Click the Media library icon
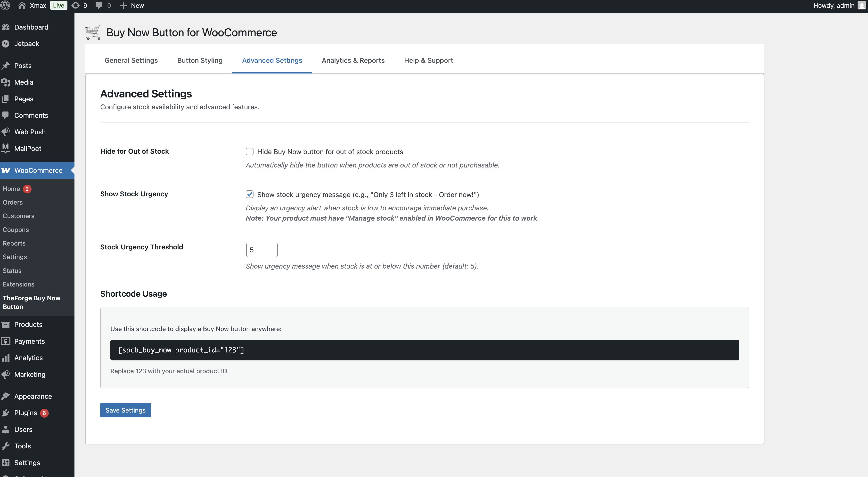Image resolution: width=868 pixels, height=477 pixels. 6,82
